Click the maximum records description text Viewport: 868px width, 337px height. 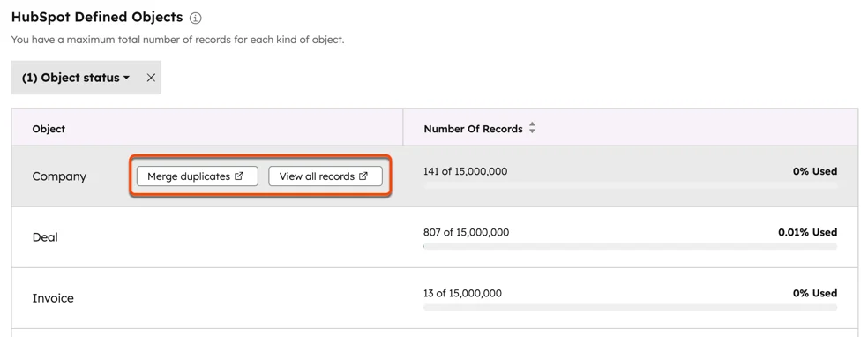(x=177, y=40)
